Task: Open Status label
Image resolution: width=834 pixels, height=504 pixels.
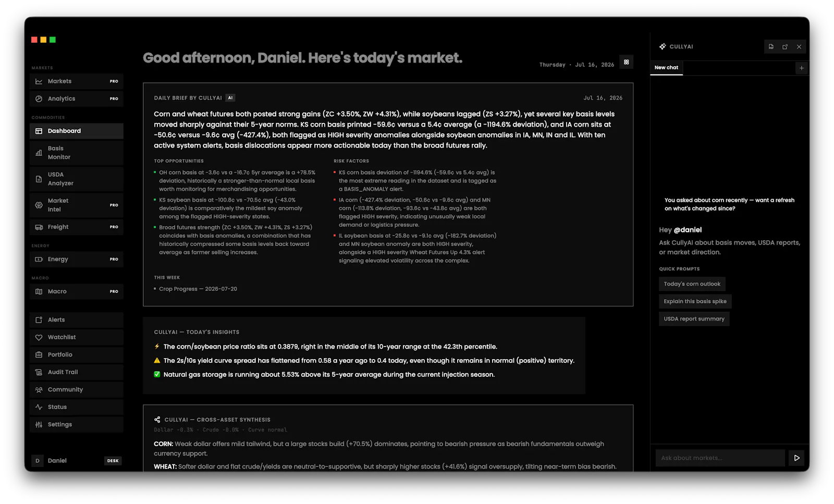Action: [x=57, y=407]
